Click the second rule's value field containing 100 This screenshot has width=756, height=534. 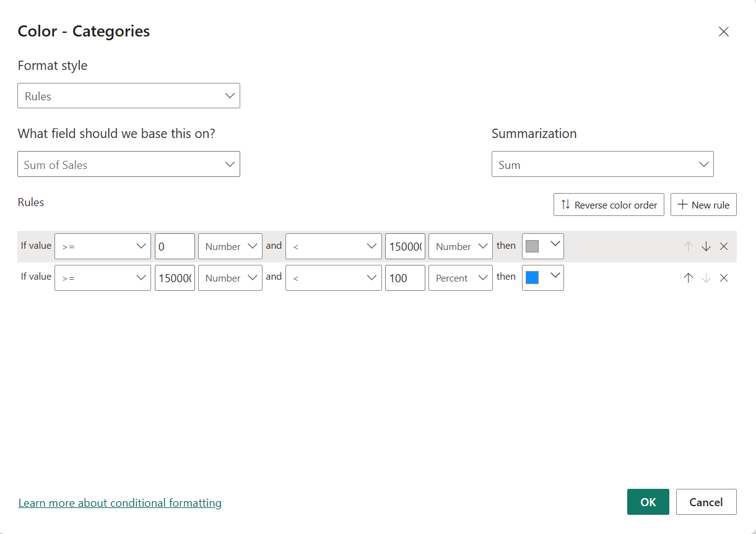coord(405,278)
